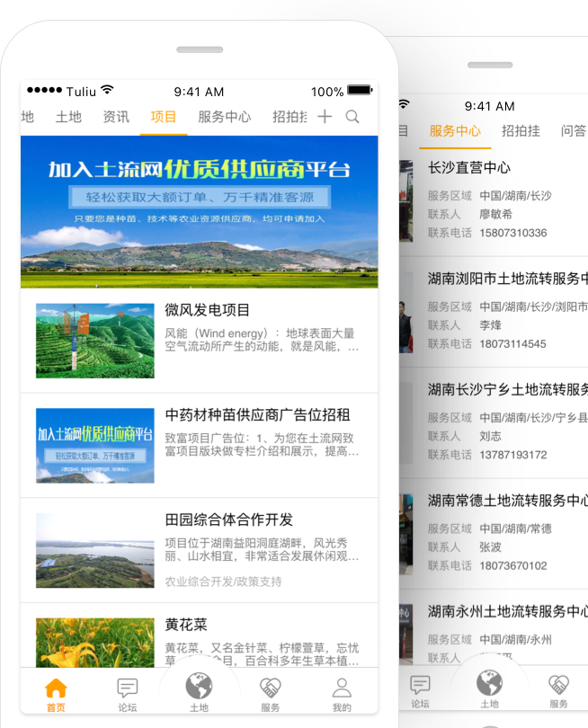Open 服务 handshake icon on left phone
This screenshot has width=588, height=728.
coord(271,688)
